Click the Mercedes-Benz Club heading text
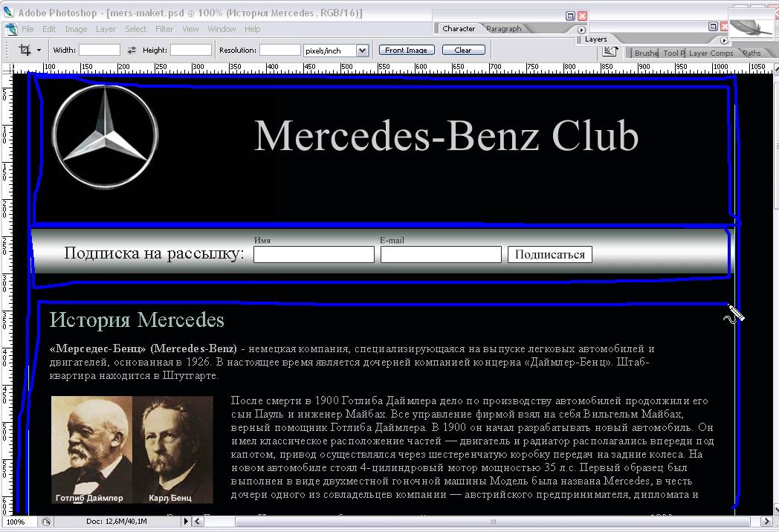This screenshot has height=532, width=779. (446, 136)
